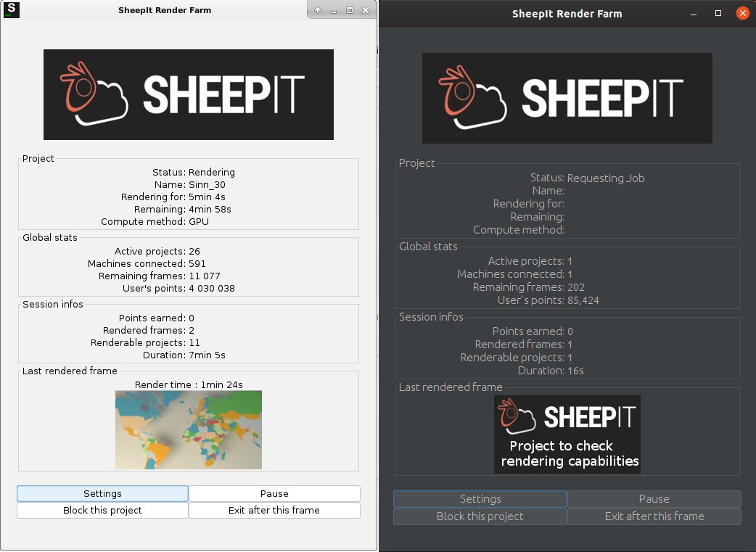
Task: Click 'Session infos' heading in light window
Action: [53, 304]
